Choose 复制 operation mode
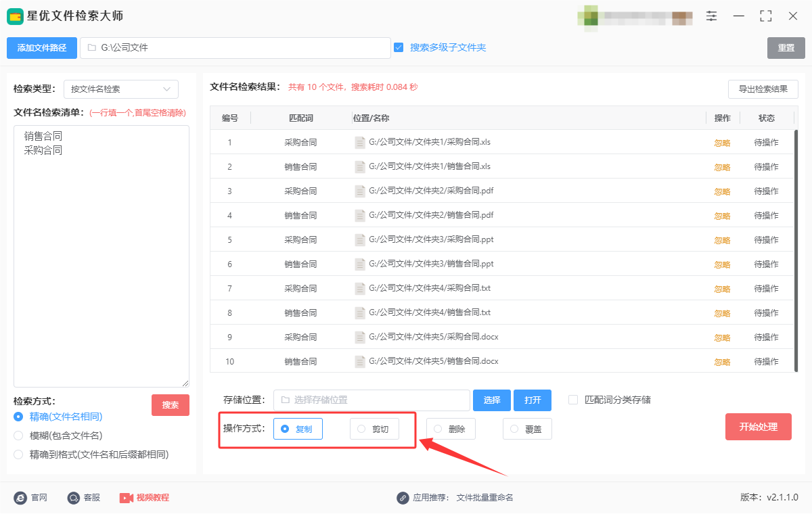The image size is (812, 514). [298, 429]
